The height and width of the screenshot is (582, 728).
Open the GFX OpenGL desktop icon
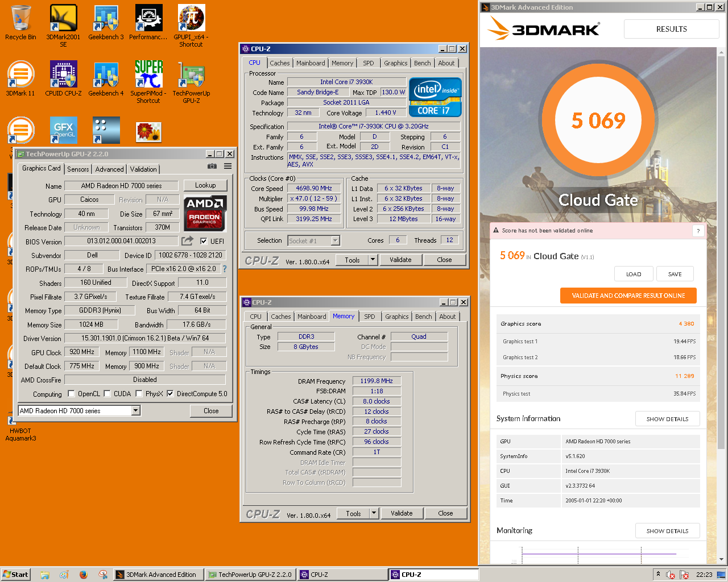click(63, 131)
